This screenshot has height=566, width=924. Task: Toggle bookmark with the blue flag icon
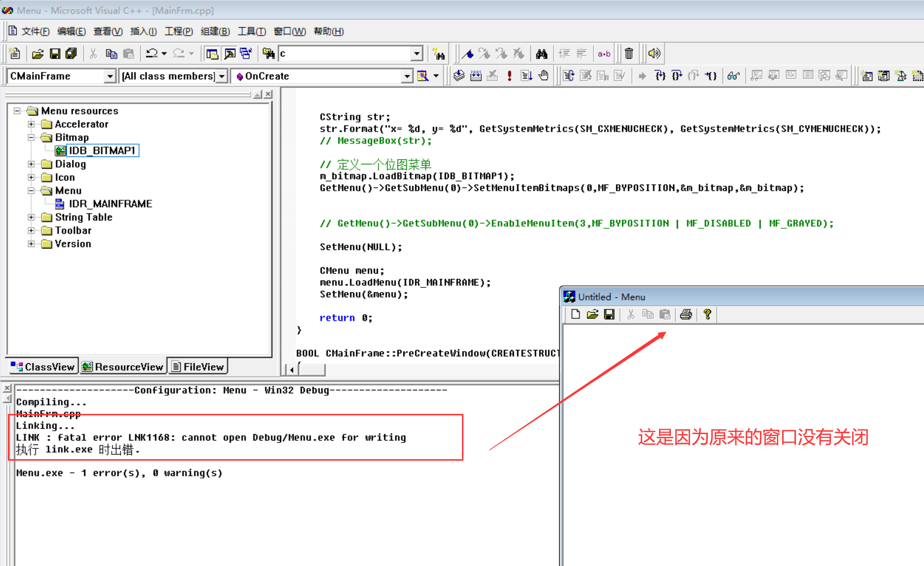pyautogui.click(x=467, y=53)
